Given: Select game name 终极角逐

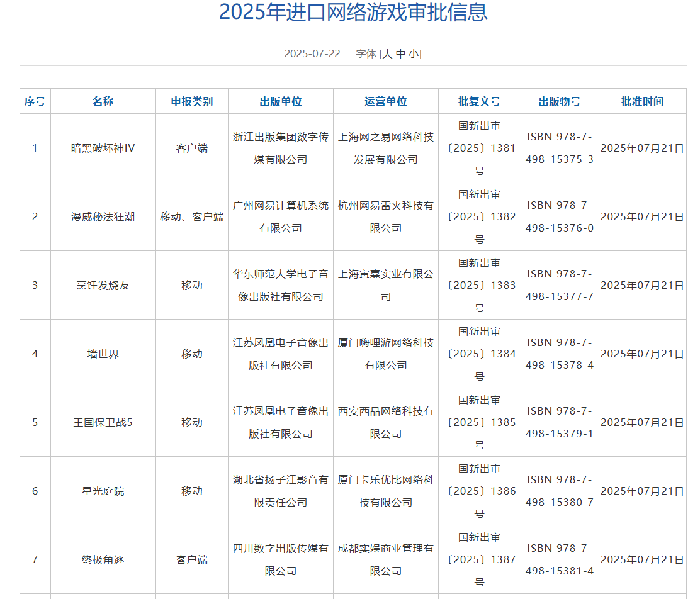Looking at the screenshot, I should [103, 560].
